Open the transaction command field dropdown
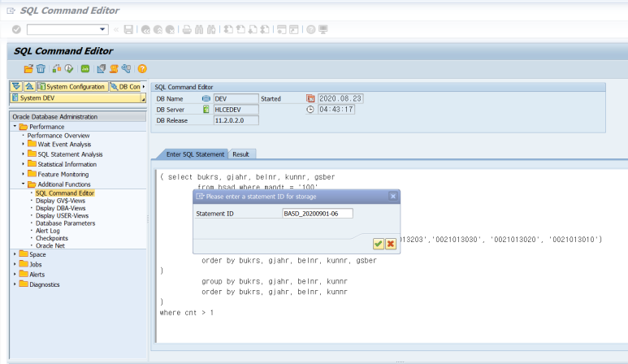Screen dimensions: 628x364 click(x=103, y=29)
